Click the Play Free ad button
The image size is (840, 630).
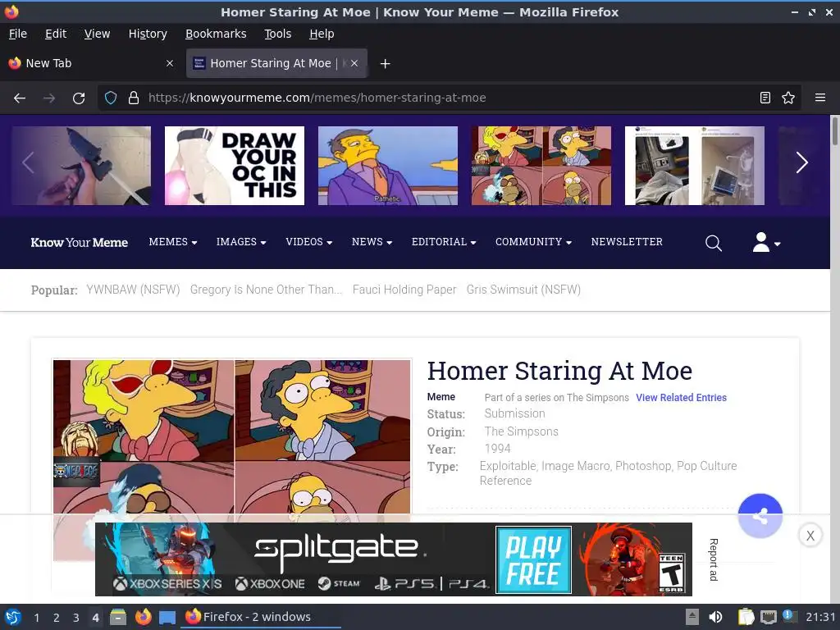pos(533,559)
